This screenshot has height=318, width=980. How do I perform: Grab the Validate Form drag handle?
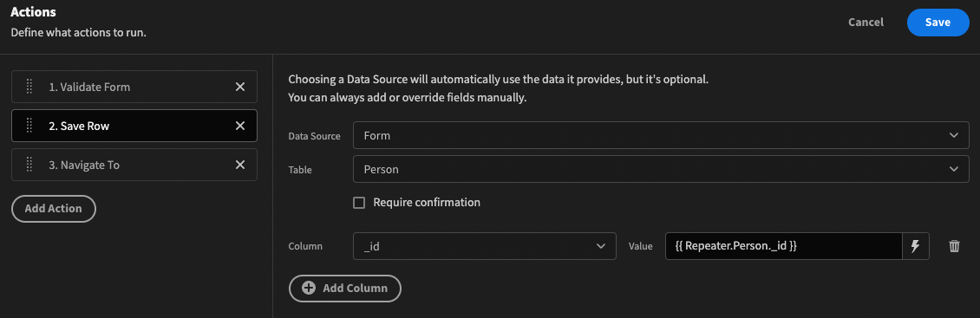coord(29,87)
